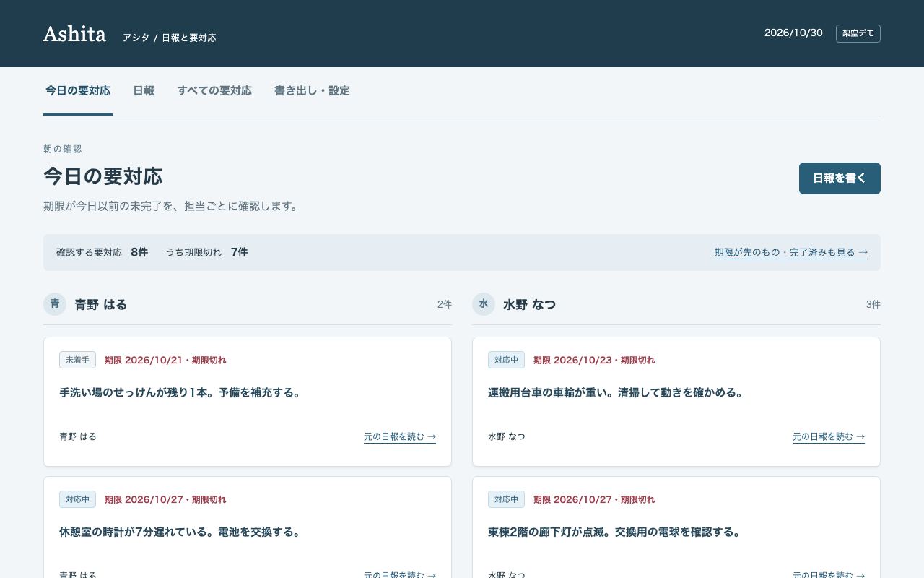Click the 未着手 status badge on the せっけん card
The height and width of the screenshot is (578, 924).
(x=77, y=360)
